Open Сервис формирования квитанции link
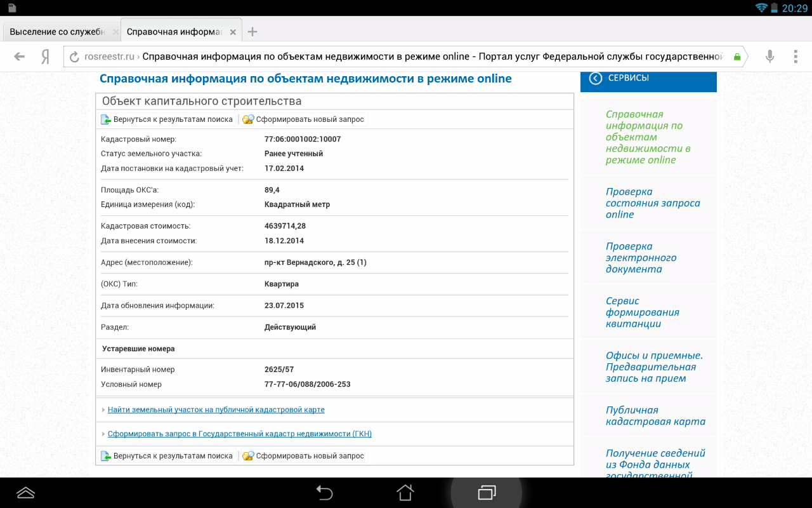This screenshot has width=812, height=508. [x=642, y=312]
